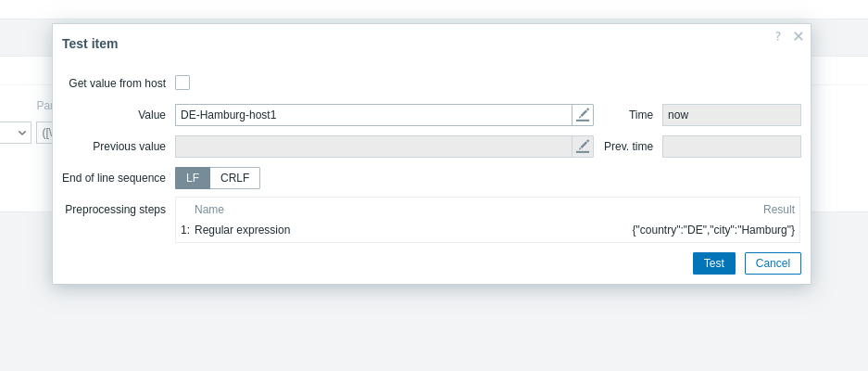The width and height of the screenshot is (868, 371).
Task: Click the Test item dialog title
Action: pyautogui.click(x=90, y=44)
